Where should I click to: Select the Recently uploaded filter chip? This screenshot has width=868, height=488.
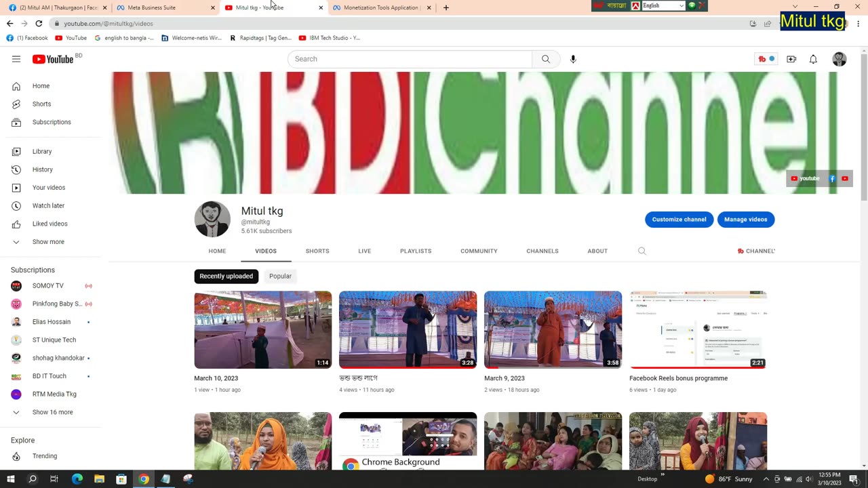[x=226, y=276]
